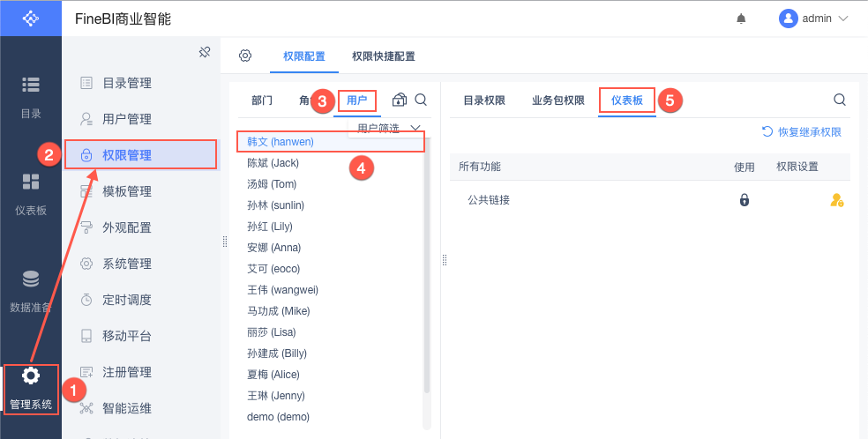Click the pin icon above the menu
The image size is (868, 439).
click(x=205, y=53)
